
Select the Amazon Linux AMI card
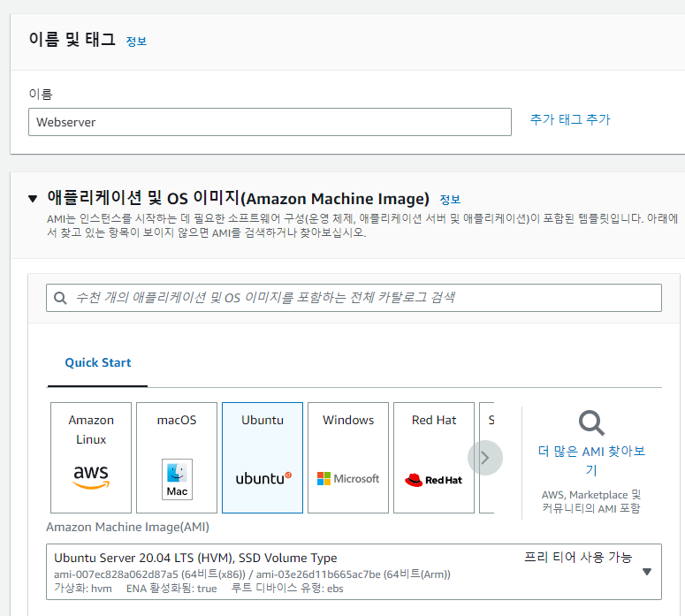point(91,458)
